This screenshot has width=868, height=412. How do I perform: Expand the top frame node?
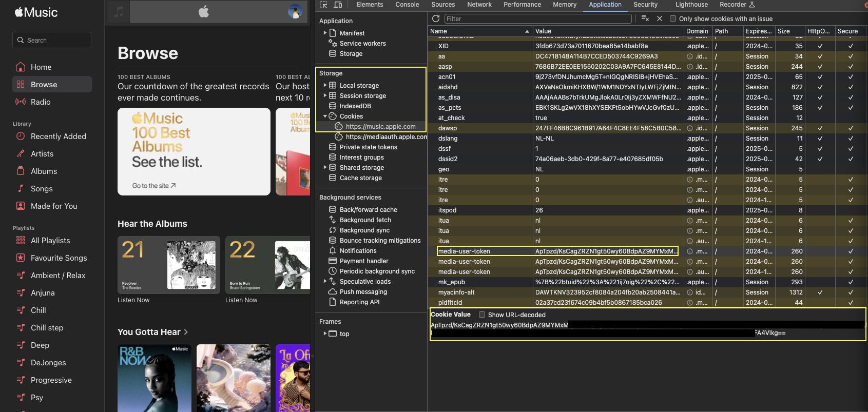[x=325, y=333]
